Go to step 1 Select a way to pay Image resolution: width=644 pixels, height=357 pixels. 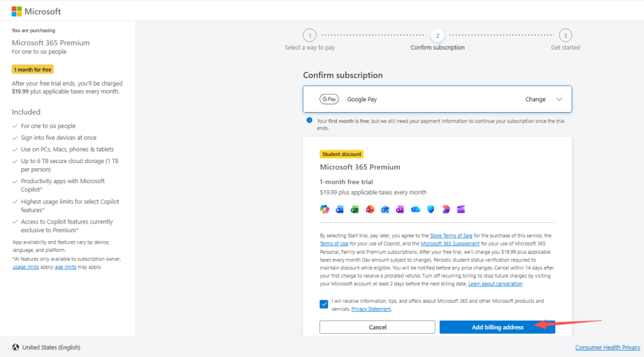point(309,36)
